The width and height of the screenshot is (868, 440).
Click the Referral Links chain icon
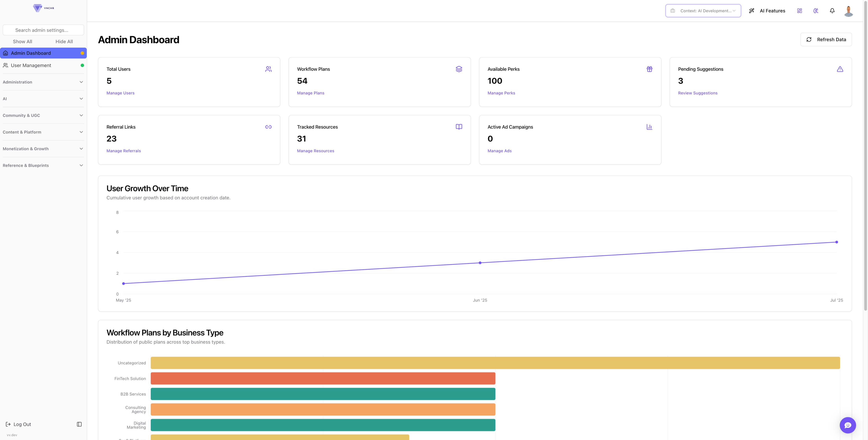point(268,127)
